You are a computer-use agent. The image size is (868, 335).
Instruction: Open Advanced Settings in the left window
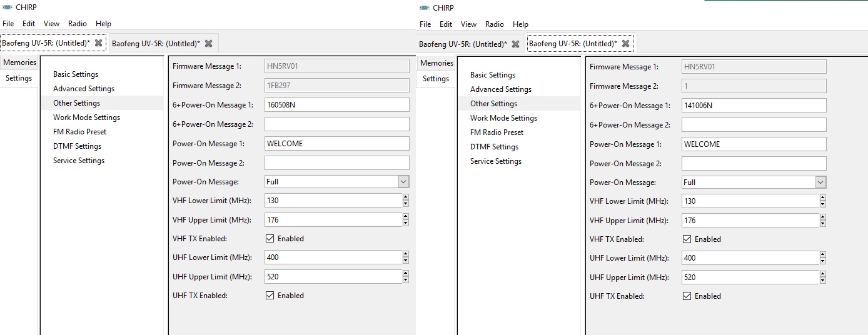tap(84, 89)
